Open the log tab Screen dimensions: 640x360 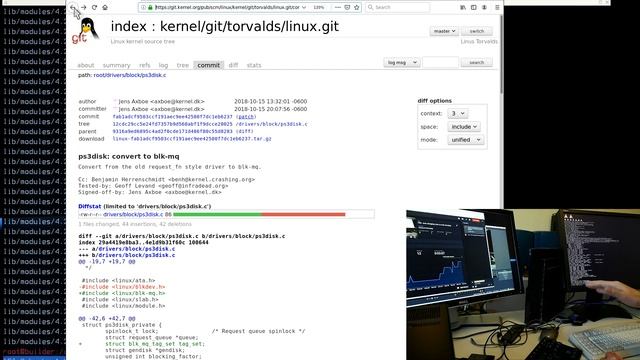tap(163, 65)
